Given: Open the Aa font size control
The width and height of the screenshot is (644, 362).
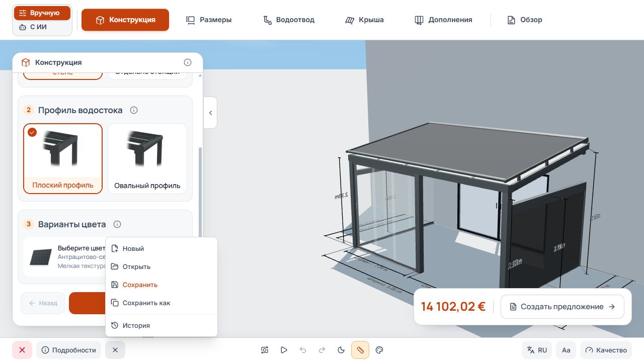Looking at the screenshot, I should (x=566, y=350).
